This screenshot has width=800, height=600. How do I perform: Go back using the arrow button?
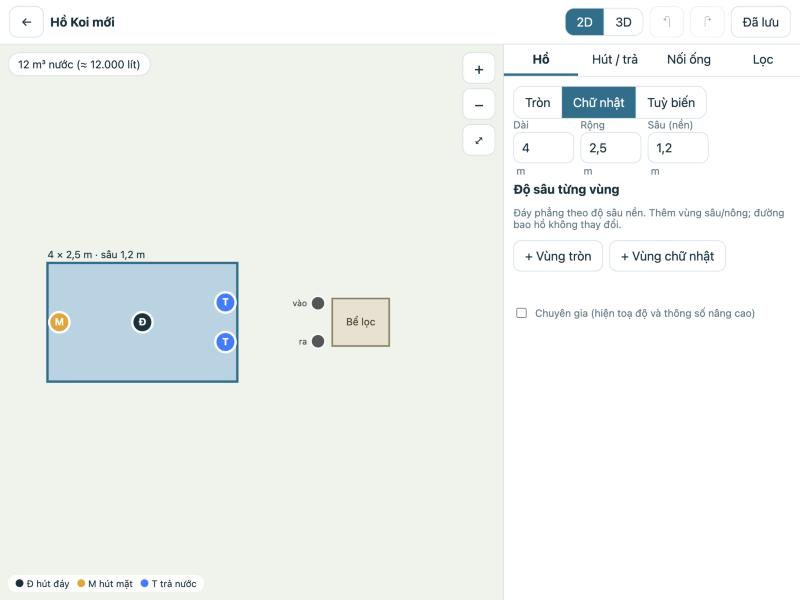27,22
